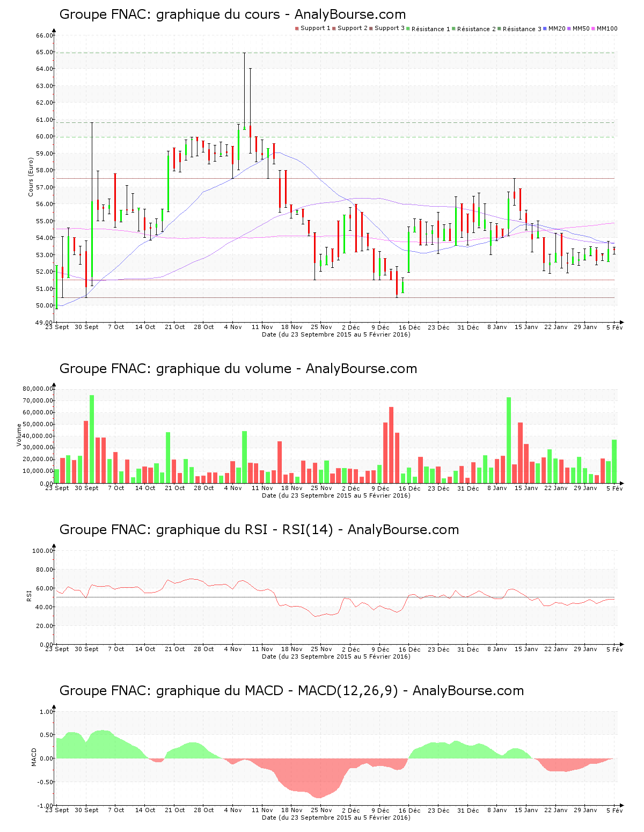Click the 61.00 tick on price axis
Image resolution: width=644 pixels, height=832 pixels.
click(x=45, y=120)
